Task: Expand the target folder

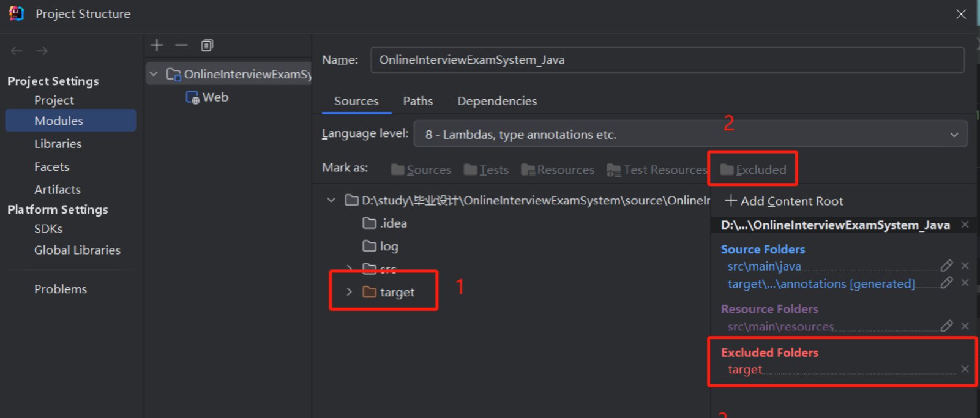Action: [x=349, y=292]
